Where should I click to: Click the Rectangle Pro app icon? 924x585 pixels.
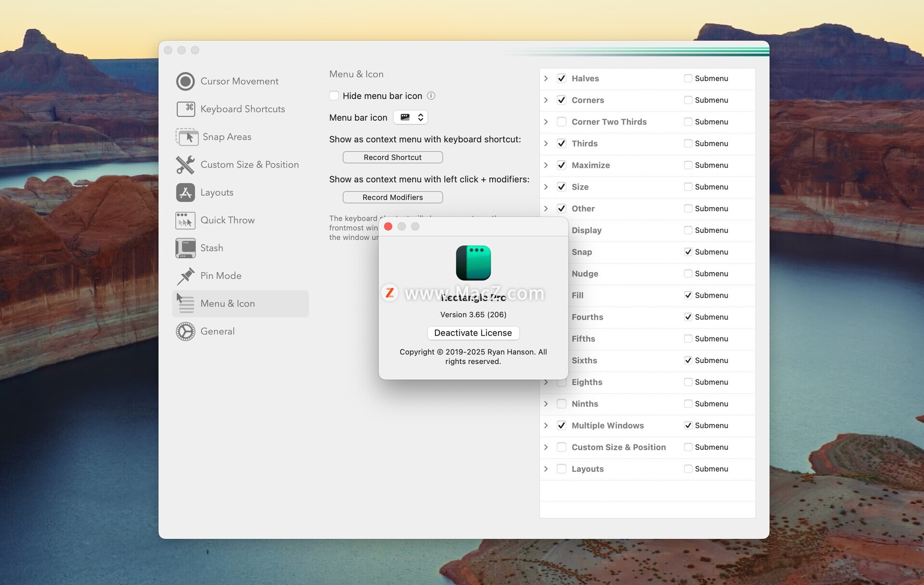coord(473,263)
